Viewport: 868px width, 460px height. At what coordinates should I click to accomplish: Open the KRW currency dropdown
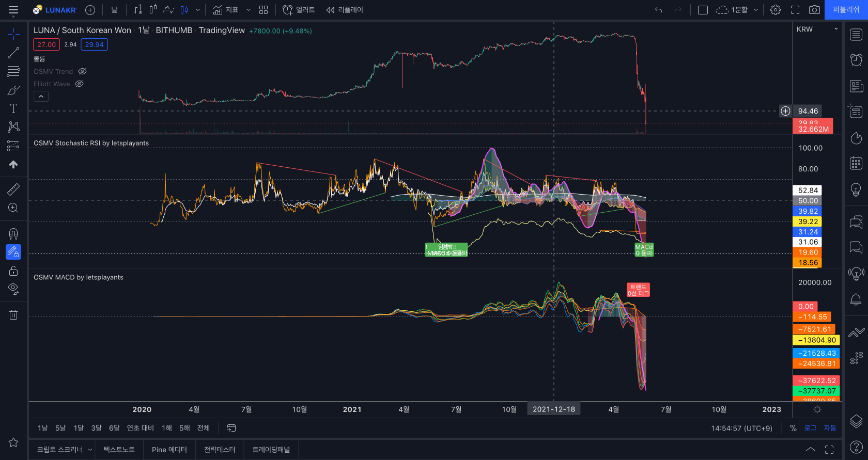click(817, 29)
